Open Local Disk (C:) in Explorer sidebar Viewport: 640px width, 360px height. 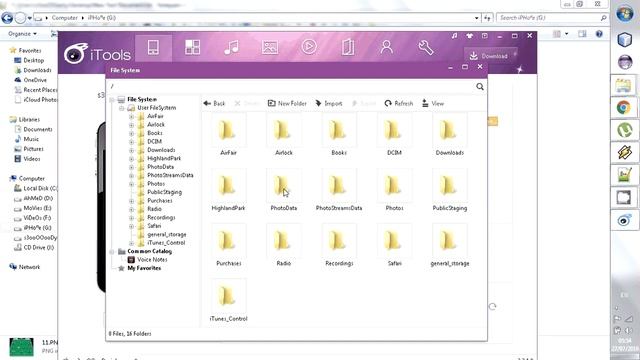coord(40,188)
